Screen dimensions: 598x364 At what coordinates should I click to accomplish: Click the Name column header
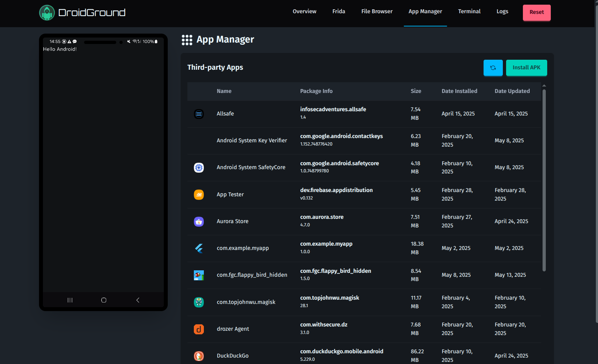224,91
